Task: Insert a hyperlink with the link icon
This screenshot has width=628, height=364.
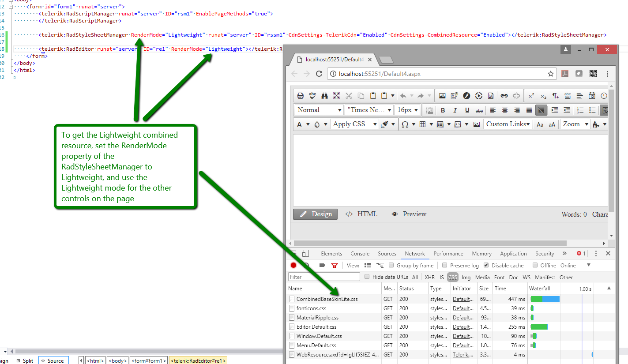Action: (504, 96)
